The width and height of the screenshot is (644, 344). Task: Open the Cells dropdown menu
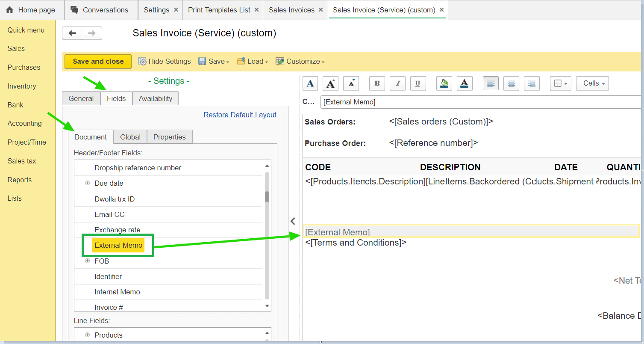(592, 83)
